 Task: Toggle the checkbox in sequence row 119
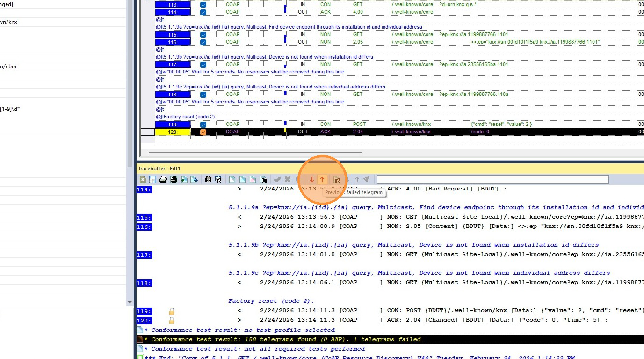[203, 125]
